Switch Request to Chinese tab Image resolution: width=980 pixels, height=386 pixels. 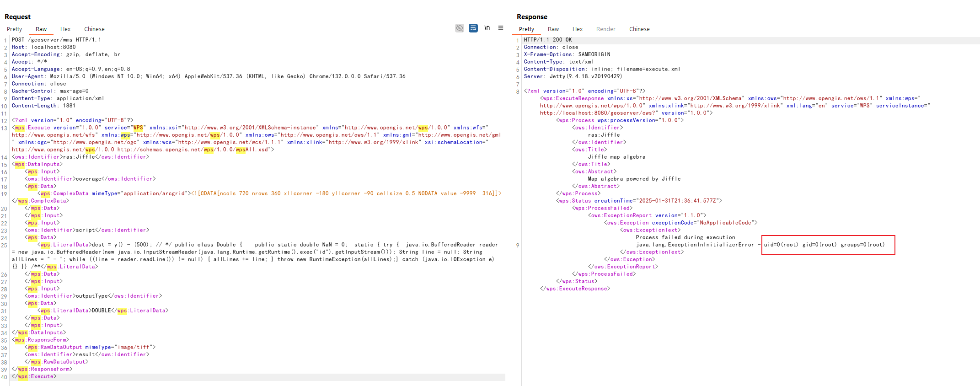[94, 29]
